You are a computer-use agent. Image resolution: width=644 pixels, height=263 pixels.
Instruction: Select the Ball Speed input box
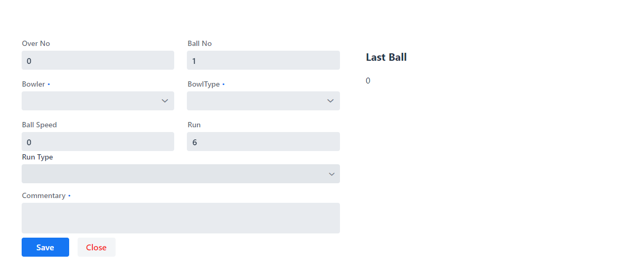pos(98,142)
